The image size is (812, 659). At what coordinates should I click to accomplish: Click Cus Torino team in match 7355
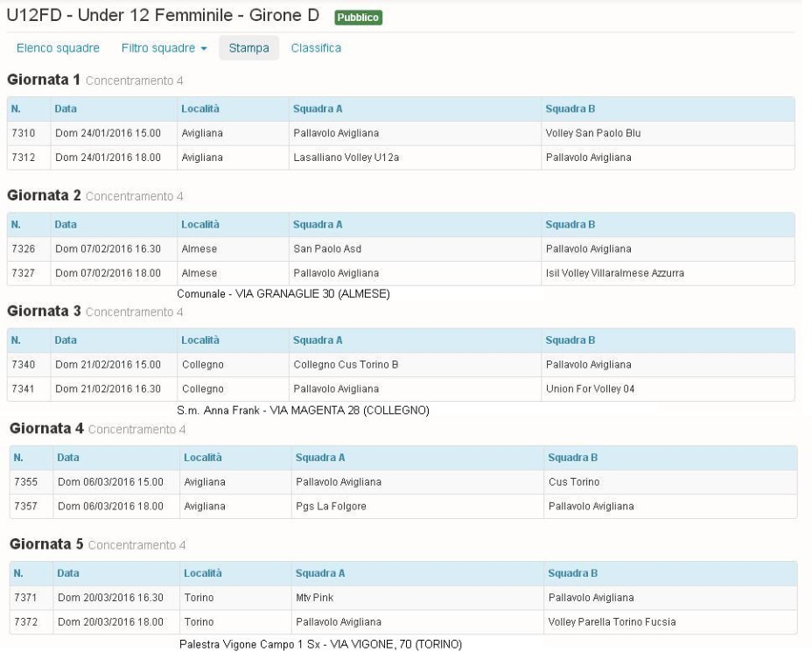[574, 482]
